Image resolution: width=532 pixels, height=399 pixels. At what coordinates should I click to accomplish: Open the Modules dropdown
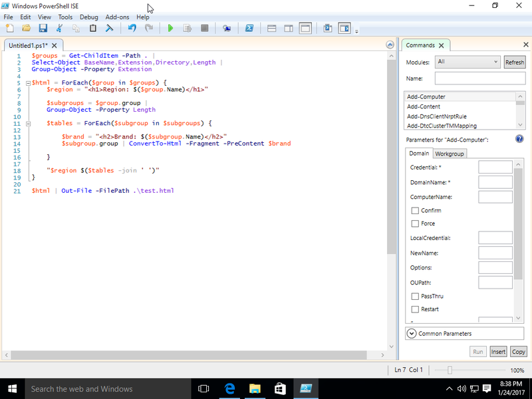[x=467, y=62]
